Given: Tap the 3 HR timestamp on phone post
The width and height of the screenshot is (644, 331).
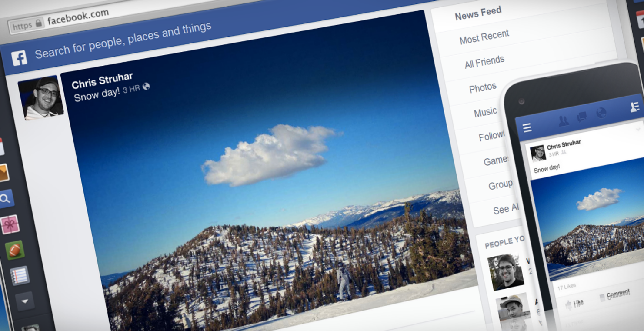Looking at the screenshot, I should (554, 154).
